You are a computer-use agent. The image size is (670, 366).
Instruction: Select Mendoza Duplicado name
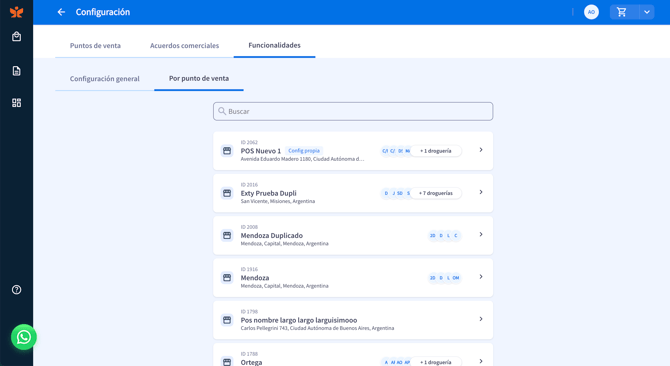click(271, 235)
